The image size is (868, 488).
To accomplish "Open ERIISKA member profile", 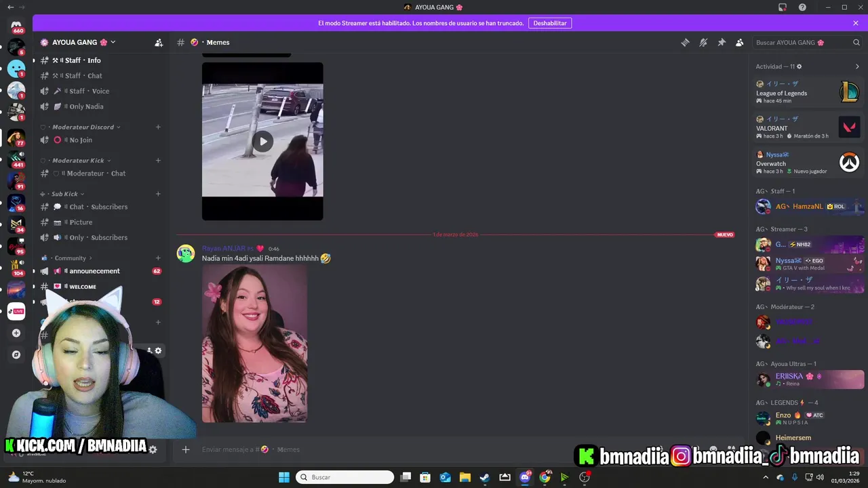I will click(809, 380).
